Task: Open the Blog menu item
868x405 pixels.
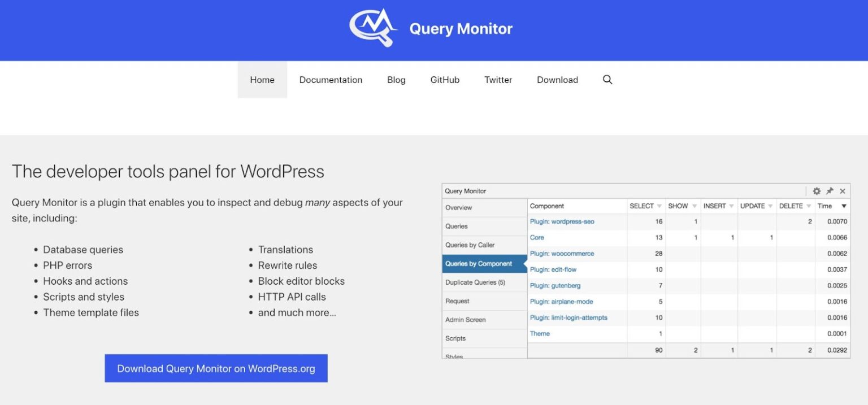Action: click(396, 80)
